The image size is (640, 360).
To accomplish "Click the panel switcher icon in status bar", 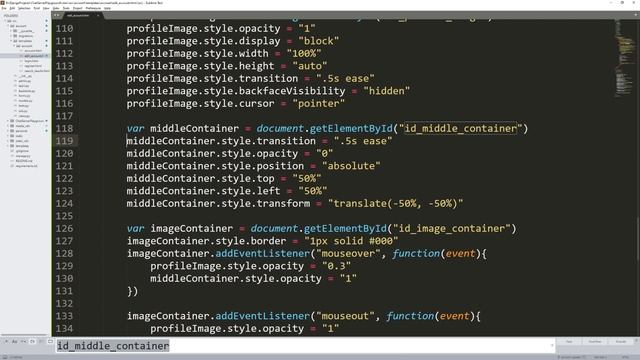I will pyautogui.click(x=5, y=357).
